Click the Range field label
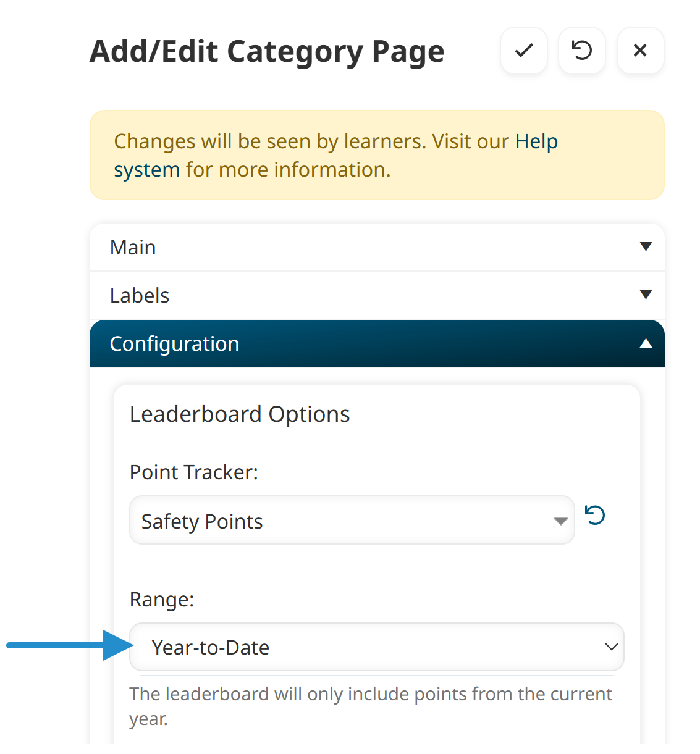The width and height of the screenshot is (700, 754). pyautogui.click(x=162, y=600)
